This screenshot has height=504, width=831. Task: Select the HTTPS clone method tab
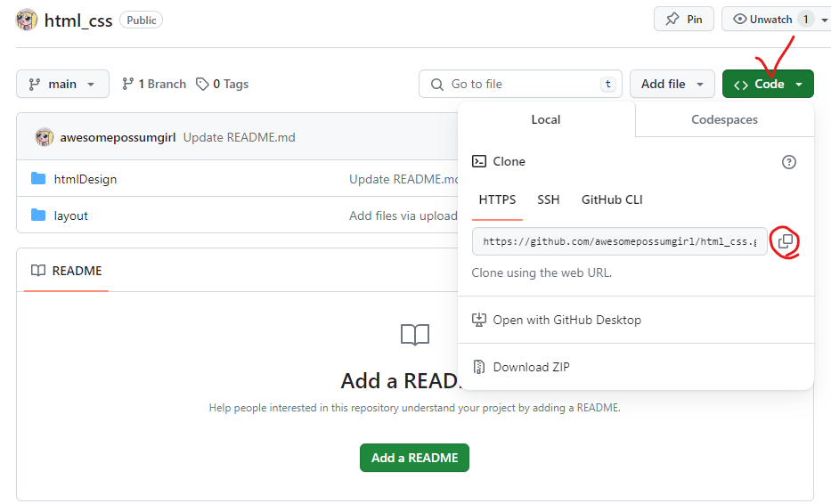pos(497,199)
